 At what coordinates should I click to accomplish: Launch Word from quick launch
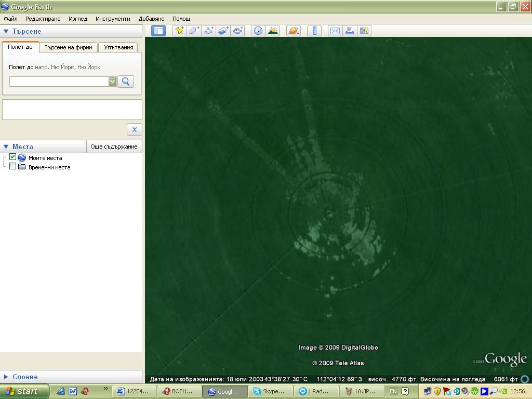pos(73,391)
